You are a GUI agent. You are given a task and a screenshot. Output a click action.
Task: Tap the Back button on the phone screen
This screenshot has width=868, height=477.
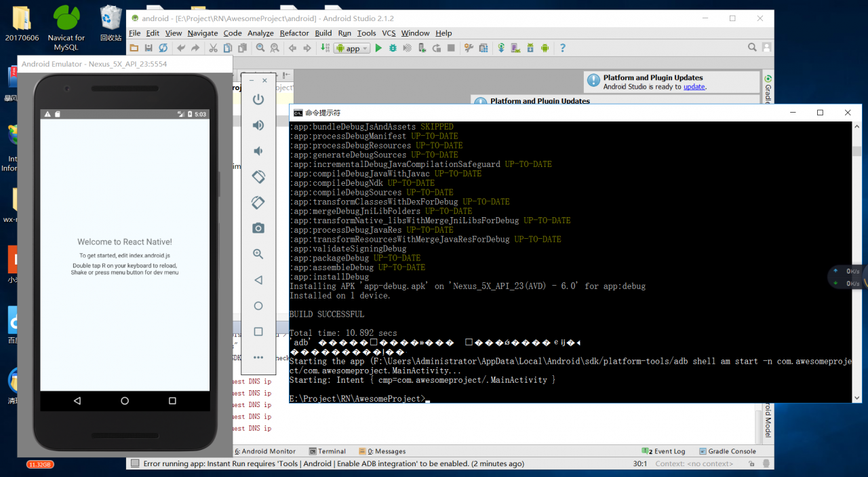click(77, 401)
